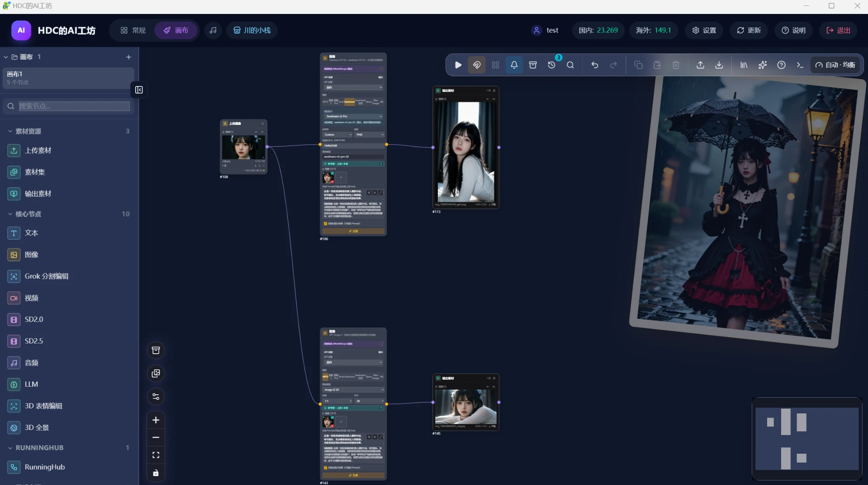Open the 说明 help page
This screenshot has height=485, width=868.
point(793,30)
